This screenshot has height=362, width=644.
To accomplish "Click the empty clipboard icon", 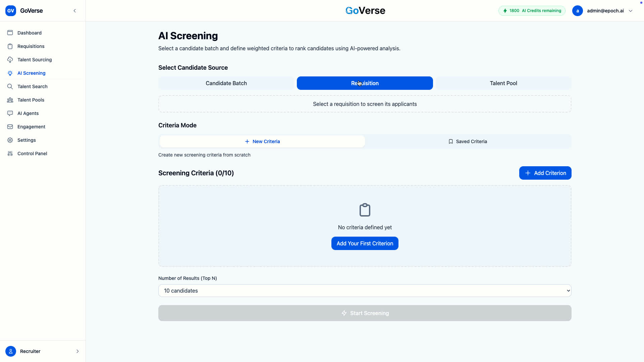I will (365, 210).
